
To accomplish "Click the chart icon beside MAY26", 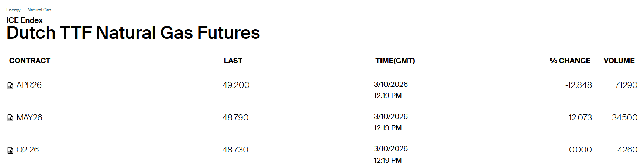I will (11, 118).
